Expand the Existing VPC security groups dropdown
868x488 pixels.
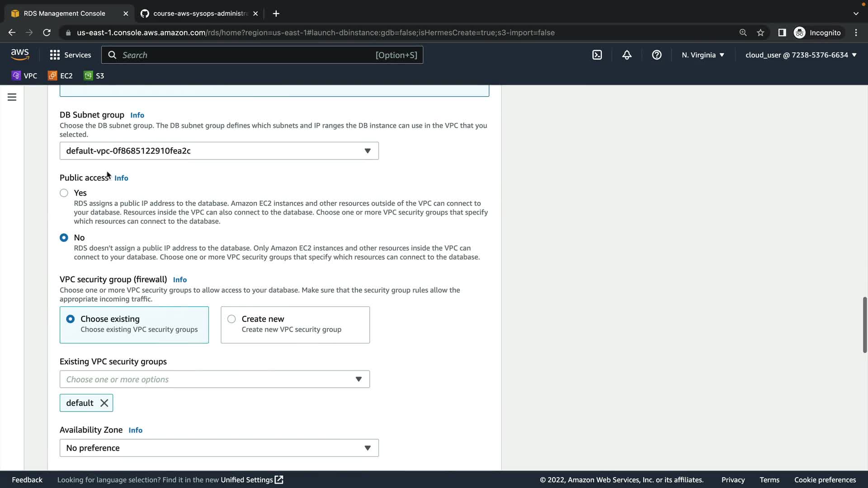tap(214, 380)
